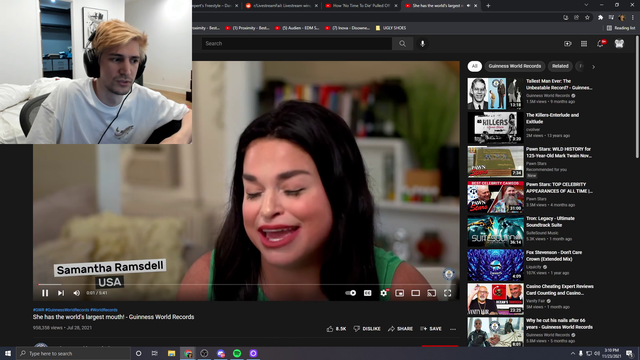Open the UGLY SHOES bookmark folder
Screen dimensions: 640x360
click(391, 28)
